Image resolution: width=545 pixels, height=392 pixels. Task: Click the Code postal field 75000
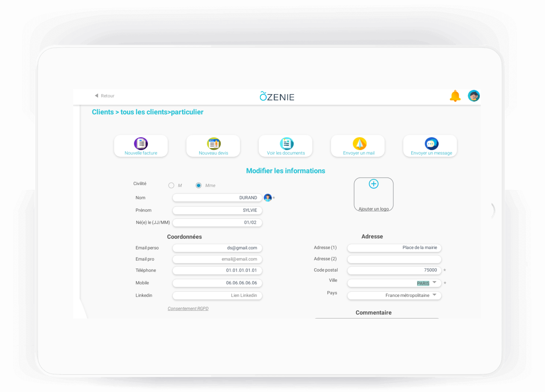tap(394, 270)
